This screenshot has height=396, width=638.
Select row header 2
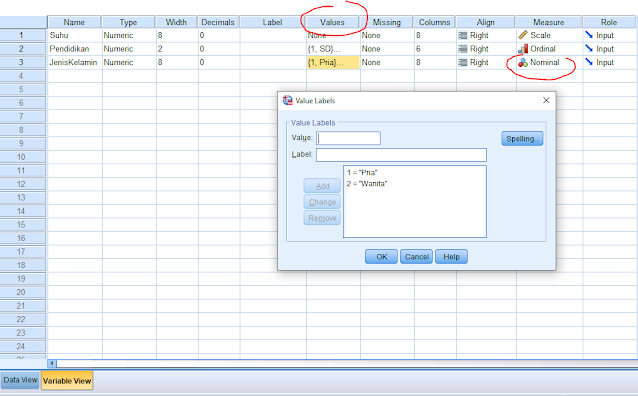[23, 49]
